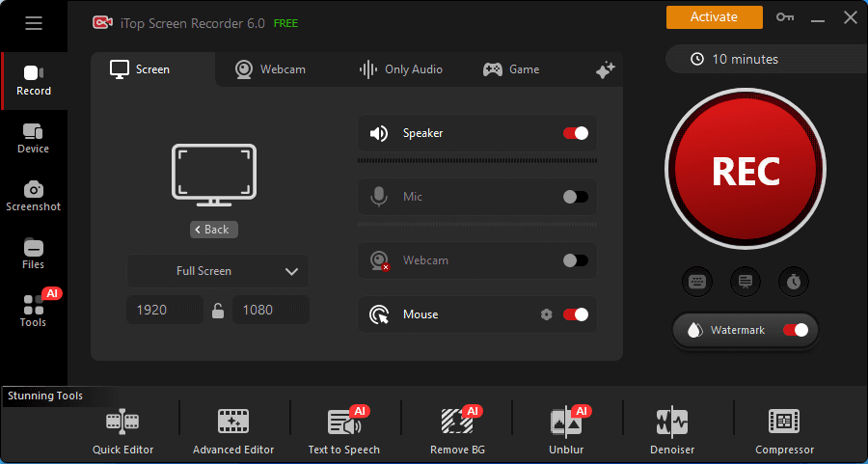Click the mouse effects settings gear

[547, 314]
